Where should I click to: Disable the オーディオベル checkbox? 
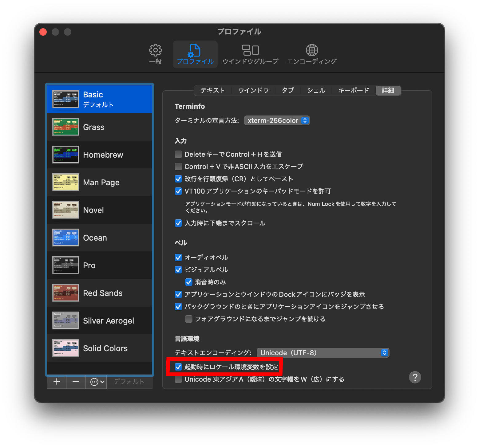tap(178, 257)
